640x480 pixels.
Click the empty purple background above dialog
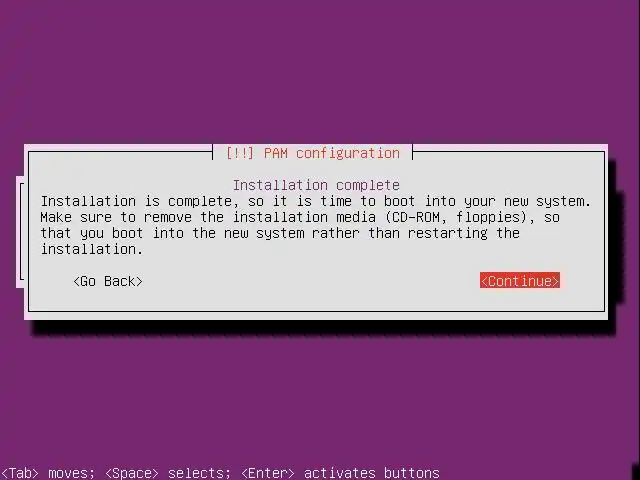tap(320, 71)
